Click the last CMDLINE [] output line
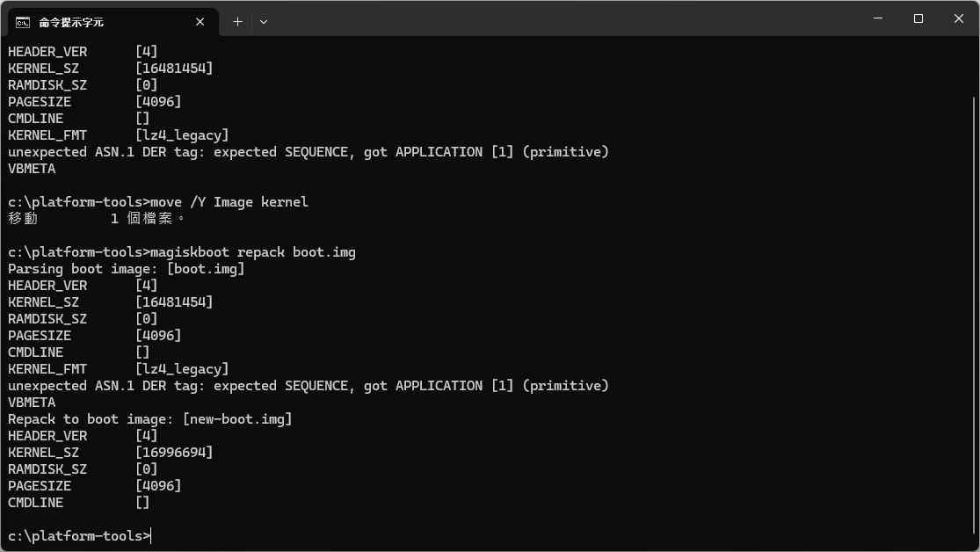 [79, 503]
